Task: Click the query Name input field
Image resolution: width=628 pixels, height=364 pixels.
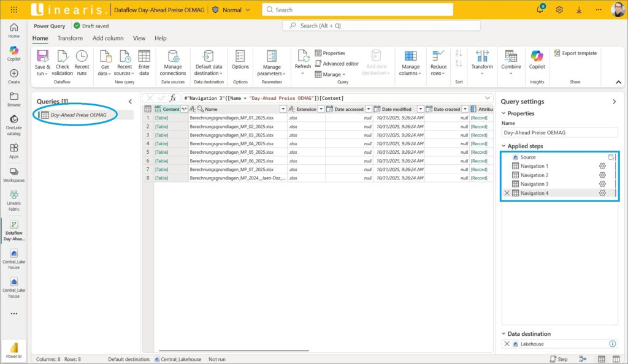Action: click(559, 132)
